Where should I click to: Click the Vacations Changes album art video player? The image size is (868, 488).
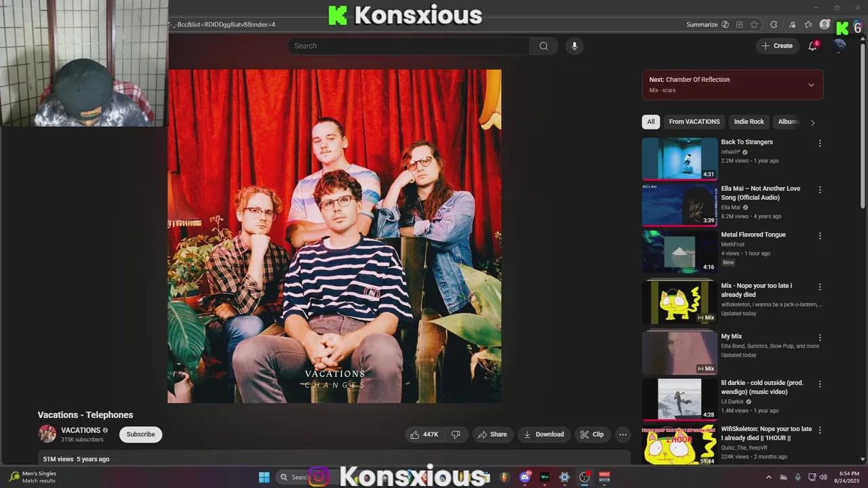(334, 236)
